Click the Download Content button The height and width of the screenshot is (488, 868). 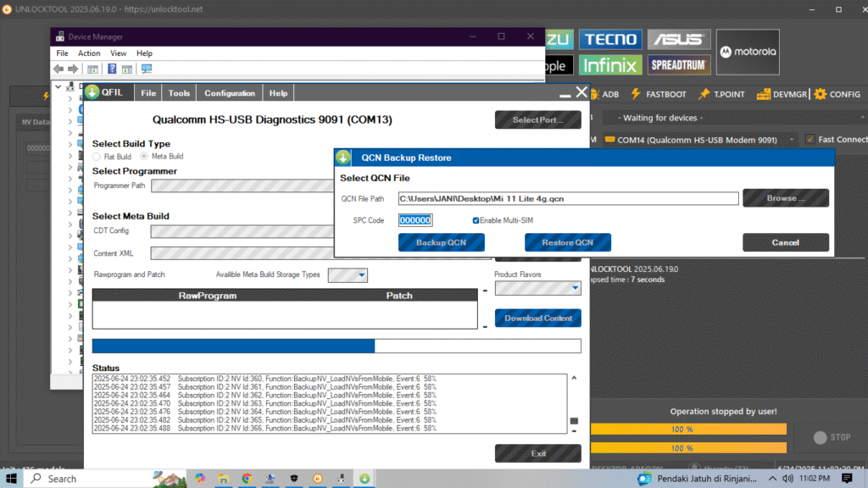[538, 319]
